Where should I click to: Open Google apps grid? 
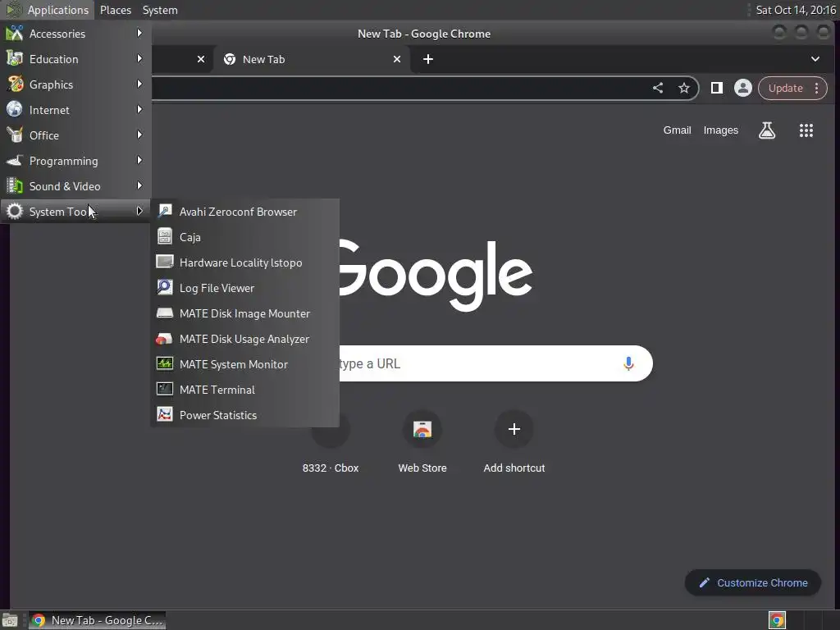coord(806,130)
